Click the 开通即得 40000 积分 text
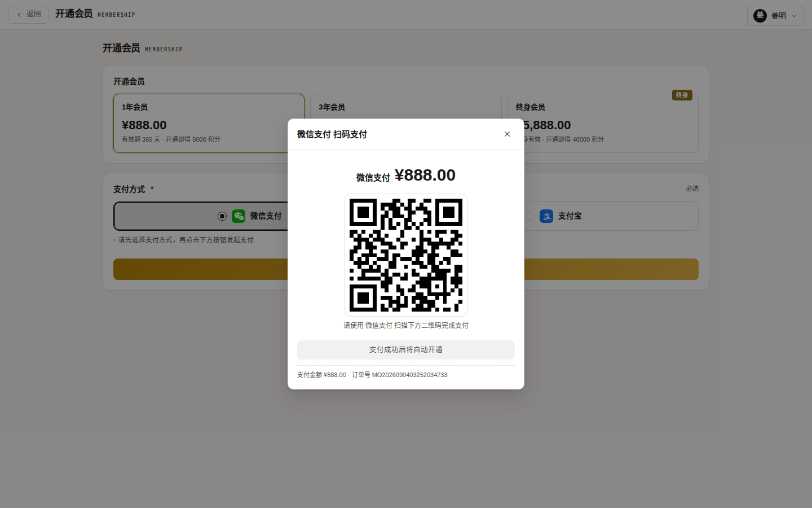This screenshot has width=812, height=508. [575, 139]
